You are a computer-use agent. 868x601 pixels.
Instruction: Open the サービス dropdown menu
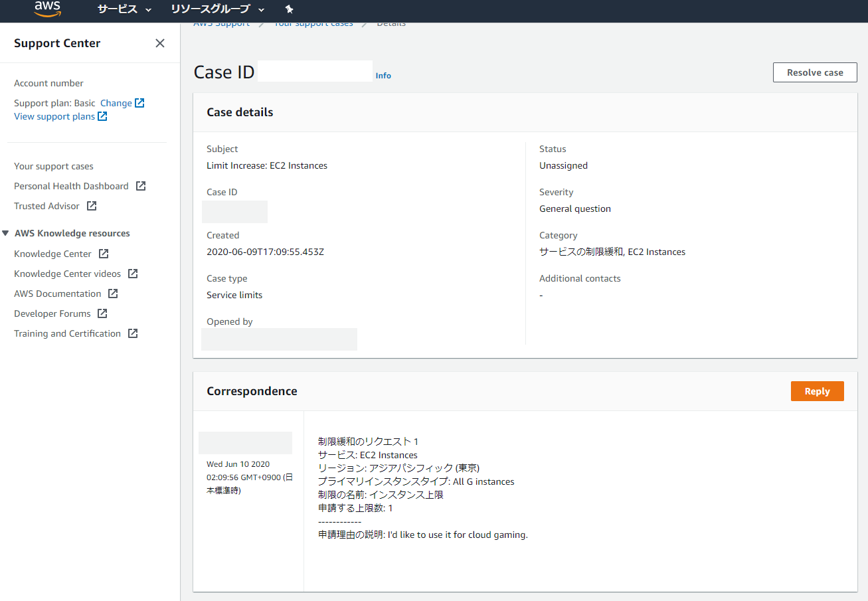[124, 9]
